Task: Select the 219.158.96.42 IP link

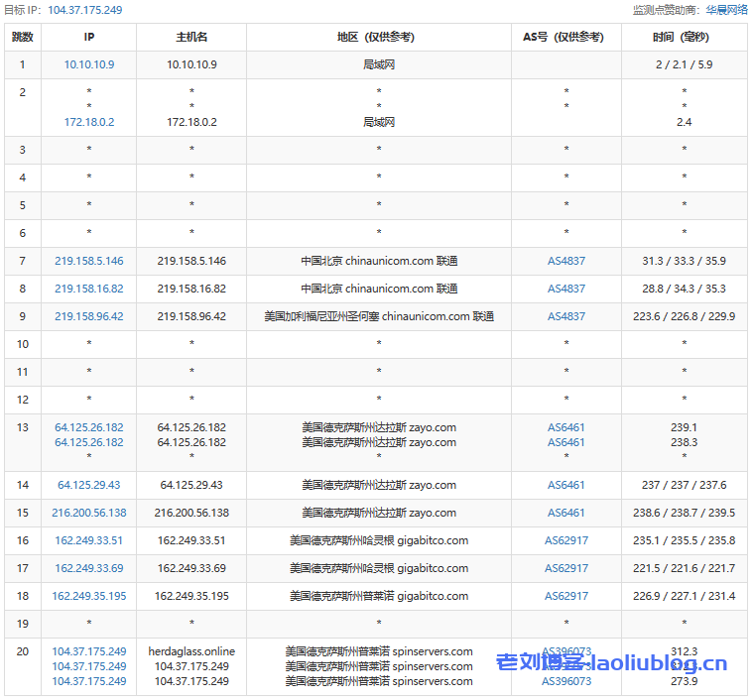Action: pos(89,316)
